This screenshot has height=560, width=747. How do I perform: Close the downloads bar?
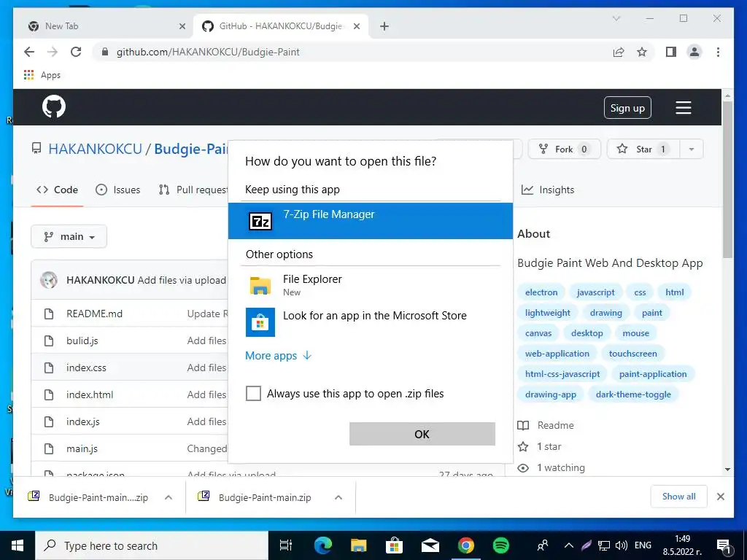tap(721, 497)
